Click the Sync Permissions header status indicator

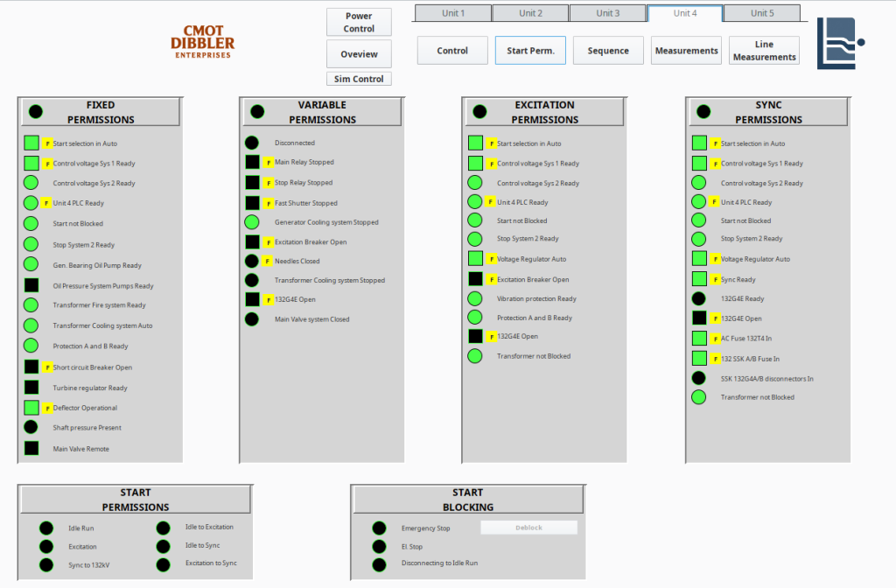tap(703, 112)
